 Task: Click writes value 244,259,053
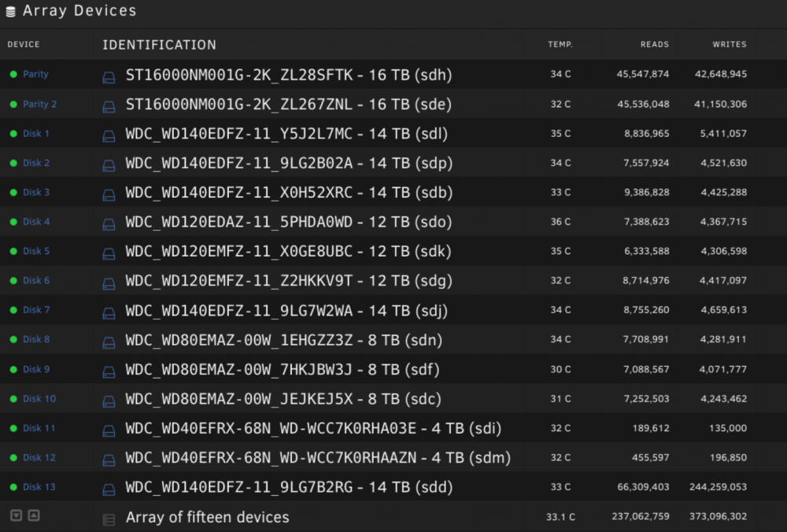[x=718, y=487]
